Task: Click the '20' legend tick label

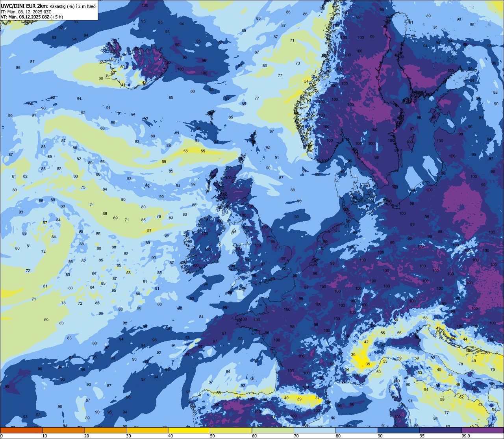Action: pyautogui.click(x=87, y=436)
